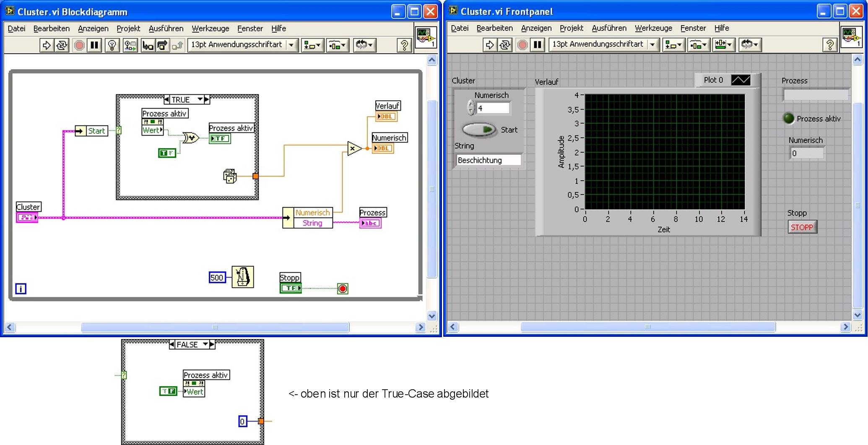Open Reorder dropdown in Frontpanel toolbar
Screen dimensions: 868x445
click(x=750, y=45)
